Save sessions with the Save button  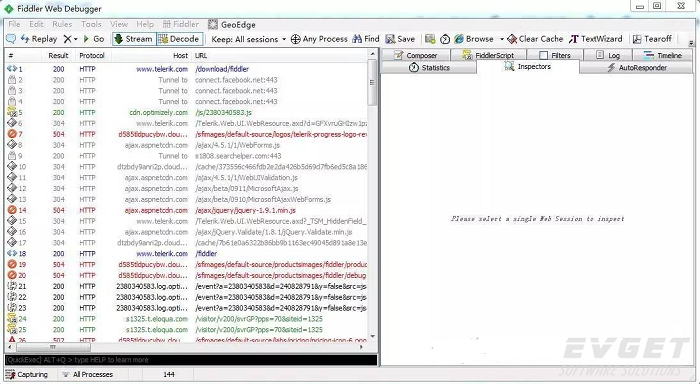[400, 39]
